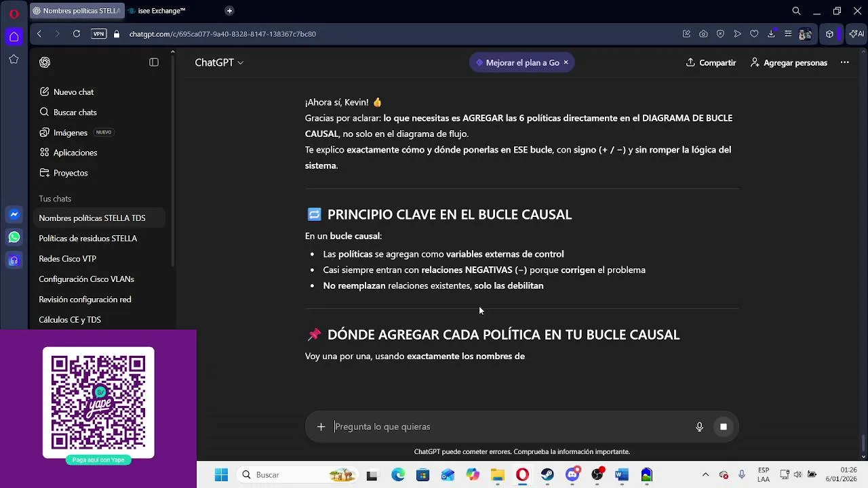This screenshot has height=488, width=868.
Task: Take a snapshot with the camera icon
Action: coord(703,34)
